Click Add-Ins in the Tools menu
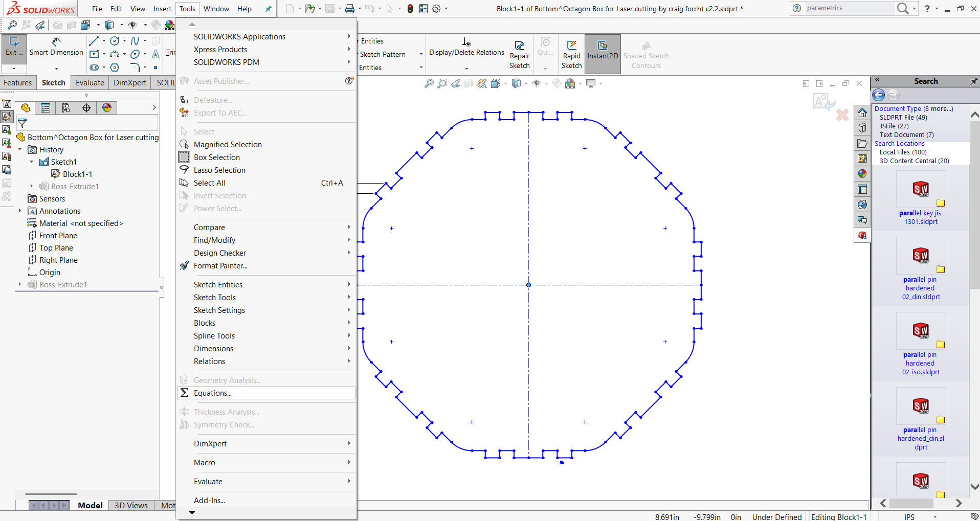The height and width of the screenshot is (521, 980). pyautogui.click(x=266, y=501)
